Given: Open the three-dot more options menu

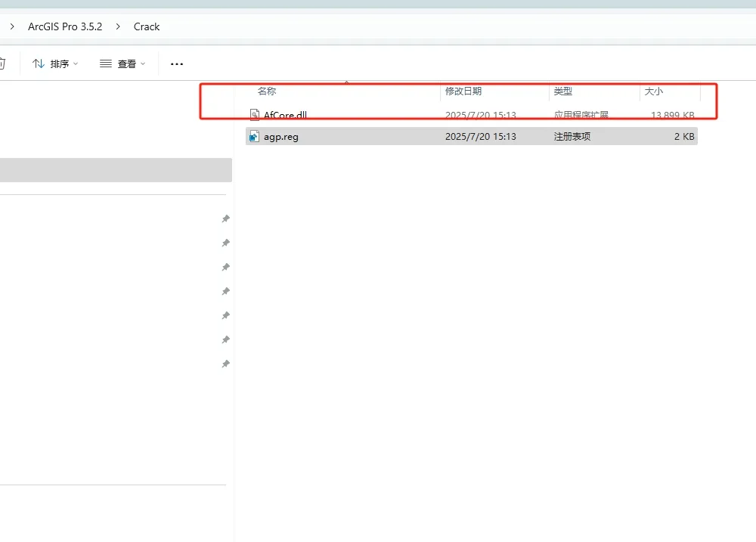Looking at the screenshot, I should (x=177, y=63).
